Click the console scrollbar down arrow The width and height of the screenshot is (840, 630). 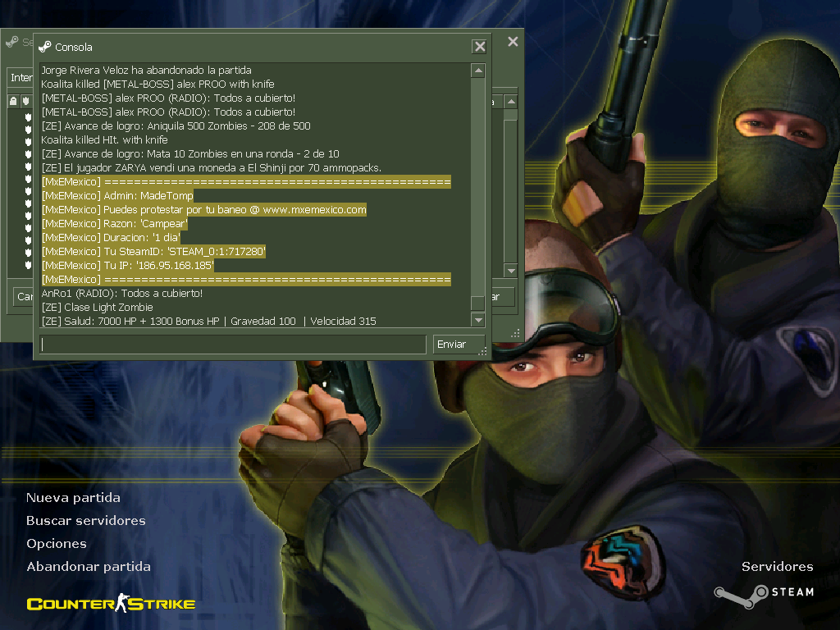[478, 321]
